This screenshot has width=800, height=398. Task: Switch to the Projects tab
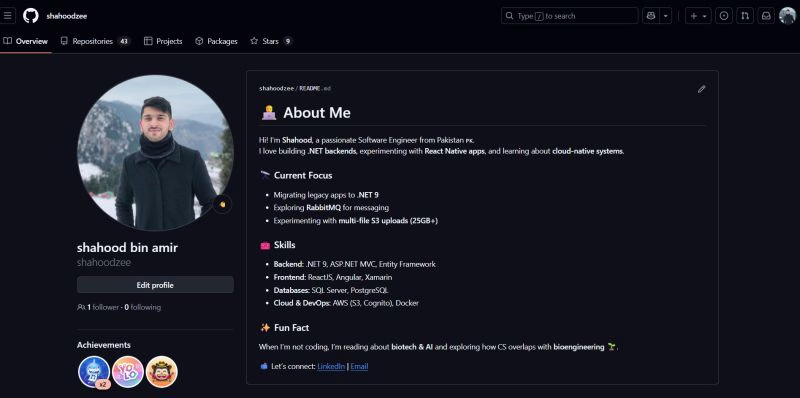pos(163,41)
